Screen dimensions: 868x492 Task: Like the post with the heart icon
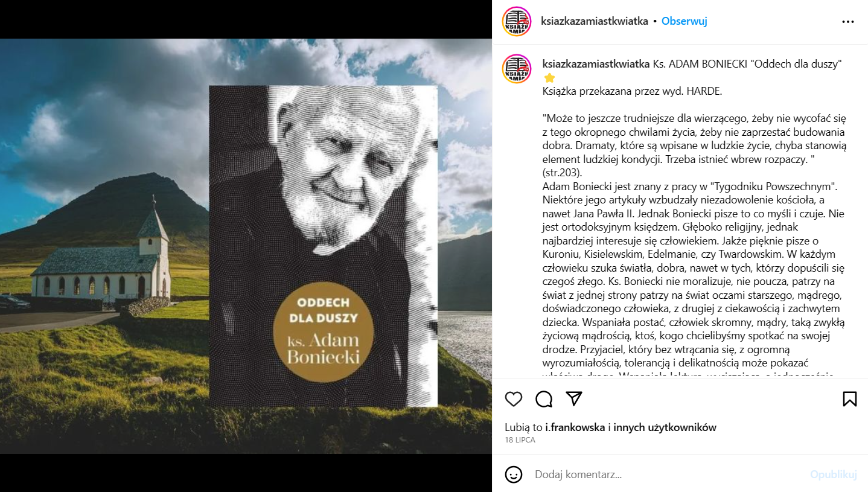[x=514, y=399]
